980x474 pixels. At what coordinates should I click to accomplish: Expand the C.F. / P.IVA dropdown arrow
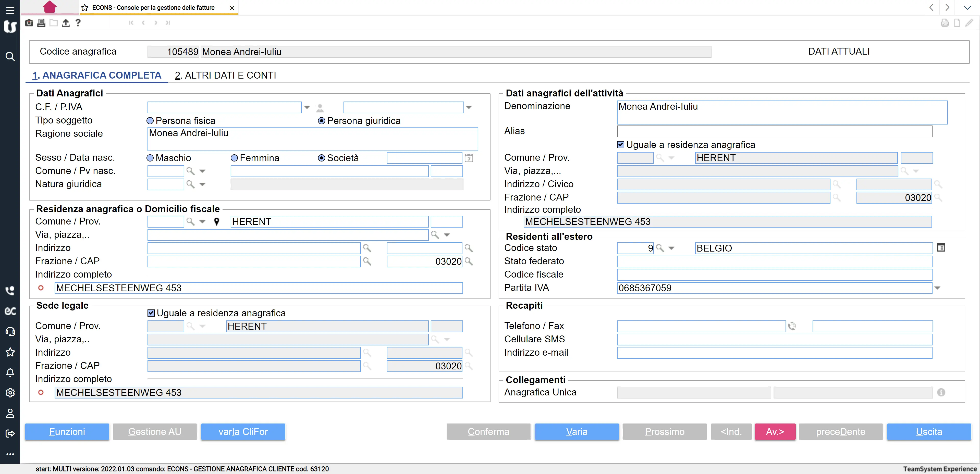pyautogui.click(x=307, y=107)
